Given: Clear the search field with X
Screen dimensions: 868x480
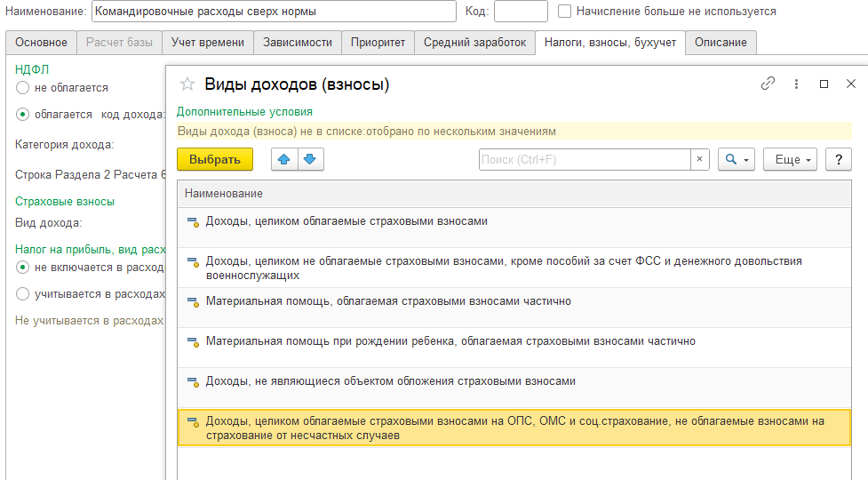Looking at the screenshot, I should (700, 159).
